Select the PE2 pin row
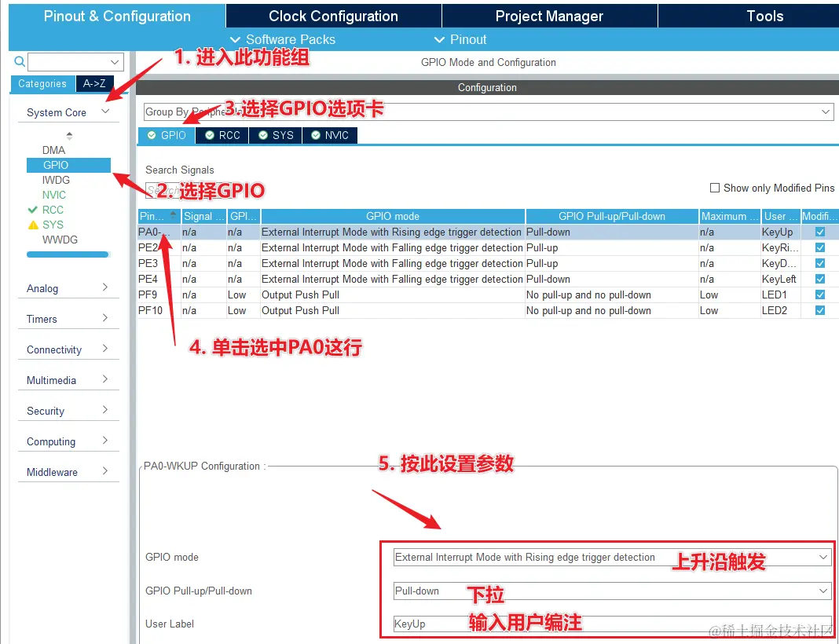The width and height of the screenshot is (839, 644). click(x=488, y=247)
